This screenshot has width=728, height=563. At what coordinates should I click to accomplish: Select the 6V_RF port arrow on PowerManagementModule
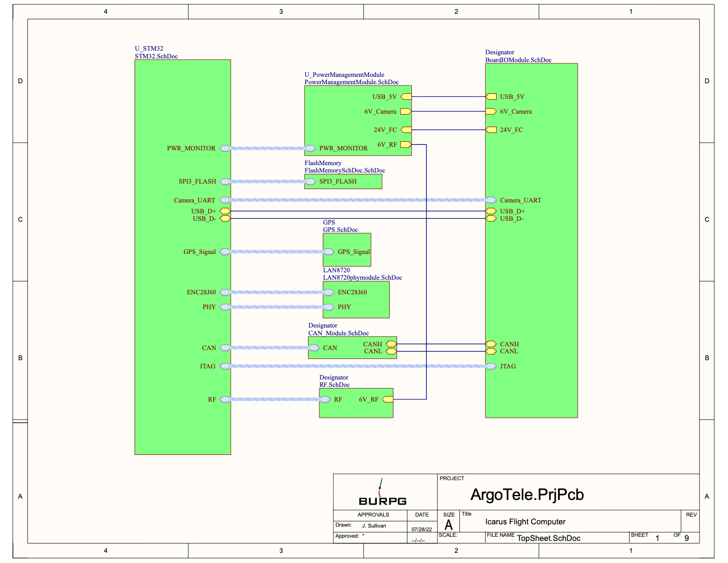406,144
